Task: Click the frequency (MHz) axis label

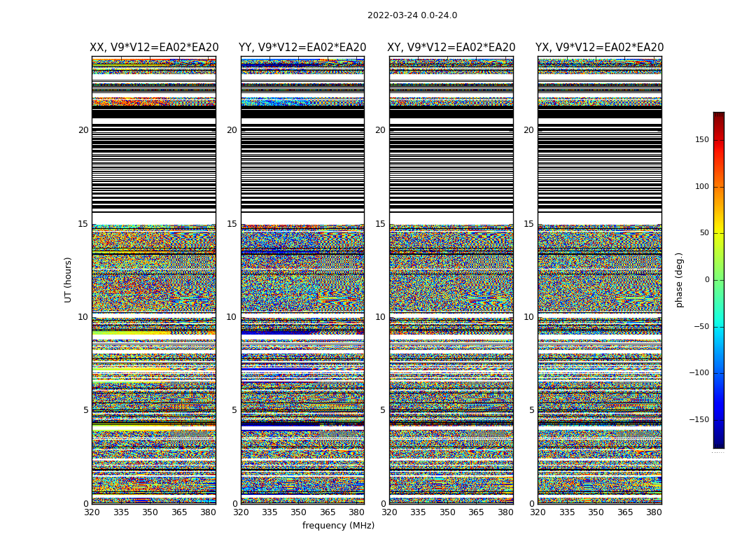Action: point(338,525)
